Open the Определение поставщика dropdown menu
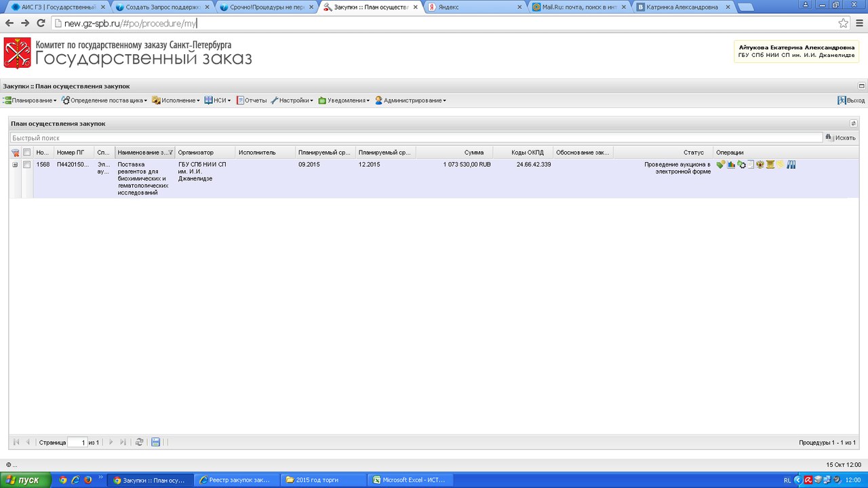 104,100
